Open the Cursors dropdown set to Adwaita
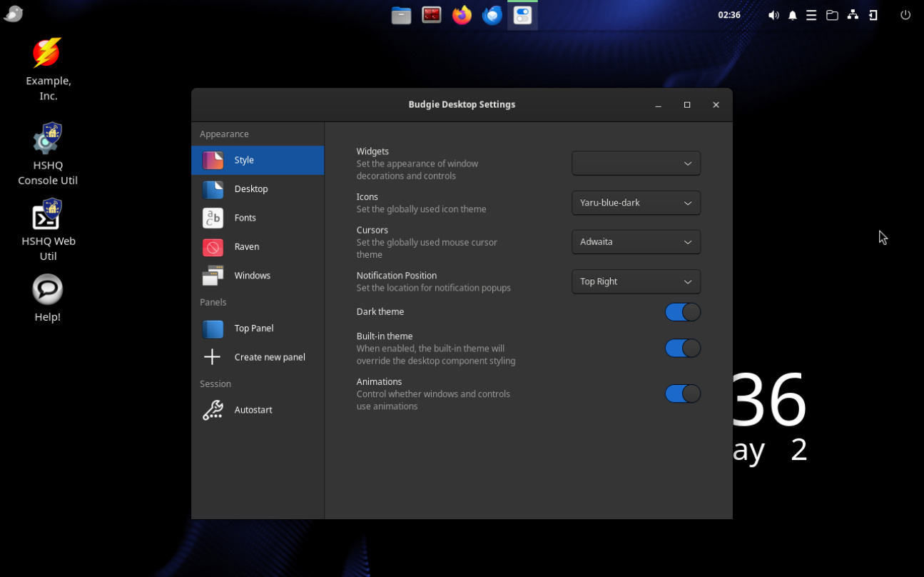The height and width of the screenshot is (577, 924). (x=636, y=242)
